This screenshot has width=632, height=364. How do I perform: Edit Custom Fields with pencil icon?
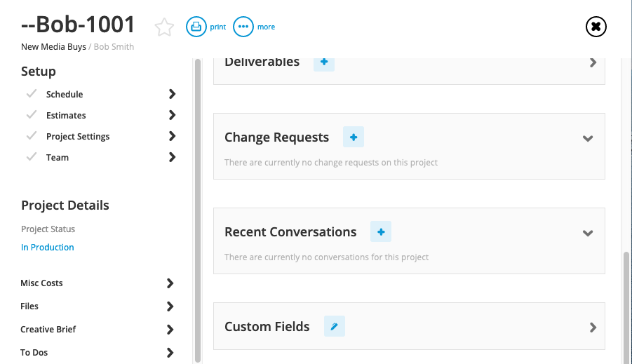[x=335, y=326]
